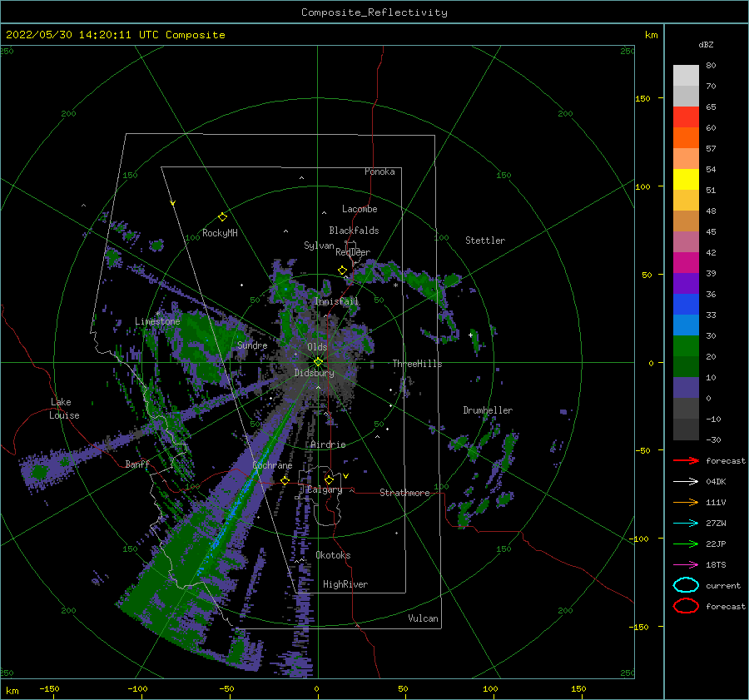Click the Composite_Reflectivity title

point(374,12)
